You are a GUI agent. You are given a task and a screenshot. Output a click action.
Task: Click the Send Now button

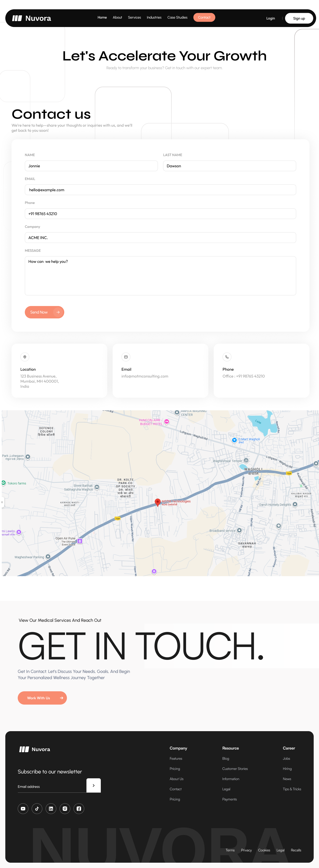[44, 312]
